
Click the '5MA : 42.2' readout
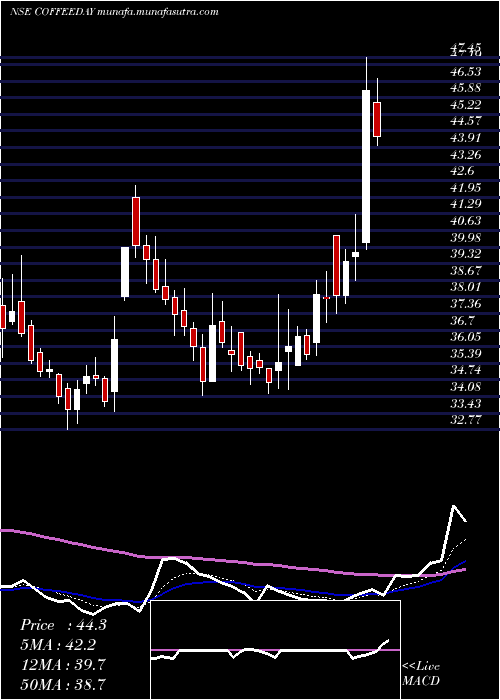pos(58,645)
